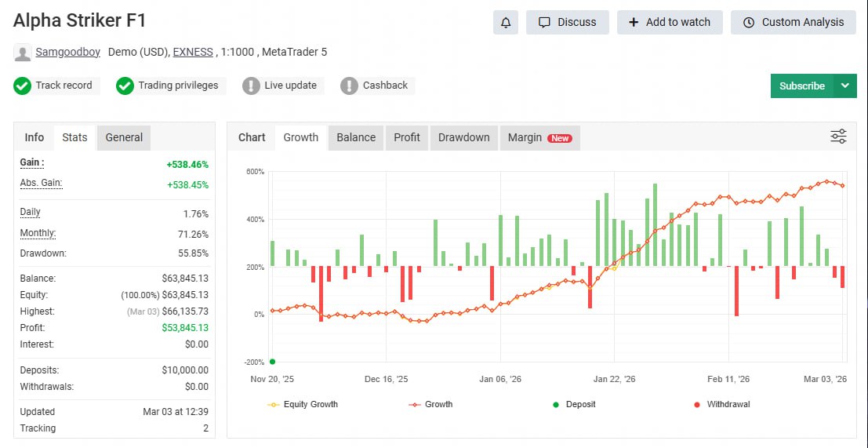The height and width of the screenshot is (448, 868).
Task: Click the Samgoodboy user avatar icon
Action: [x=23, y=53]
